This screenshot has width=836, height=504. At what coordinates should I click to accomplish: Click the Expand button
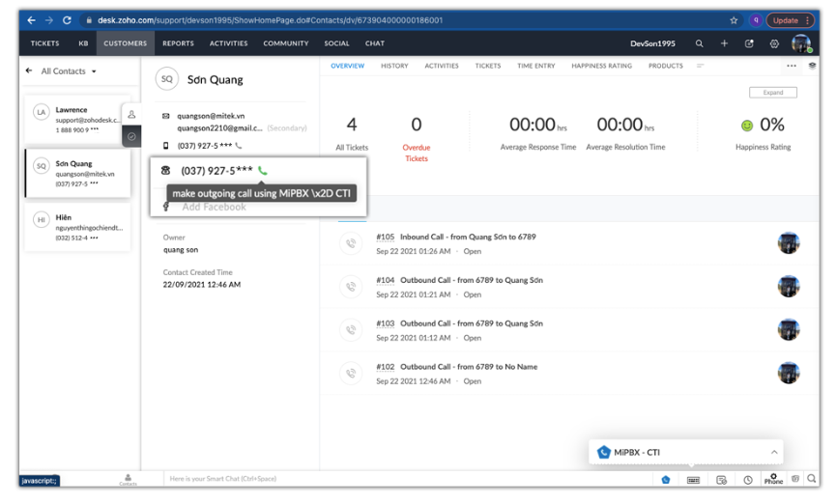tap(772, 93)
